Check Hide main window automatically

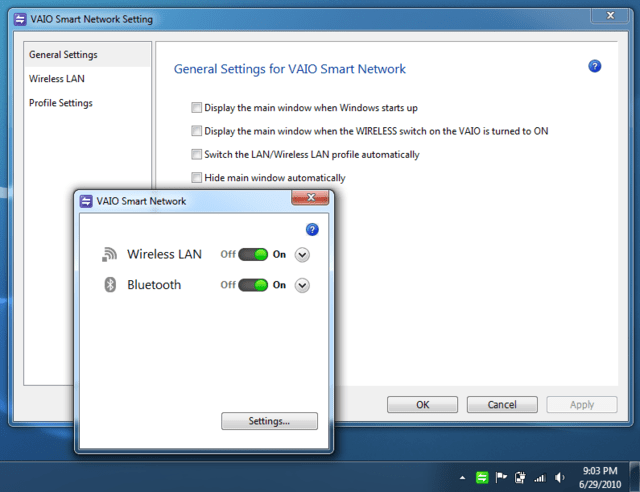pyautogui.click(x=196, y=178)
